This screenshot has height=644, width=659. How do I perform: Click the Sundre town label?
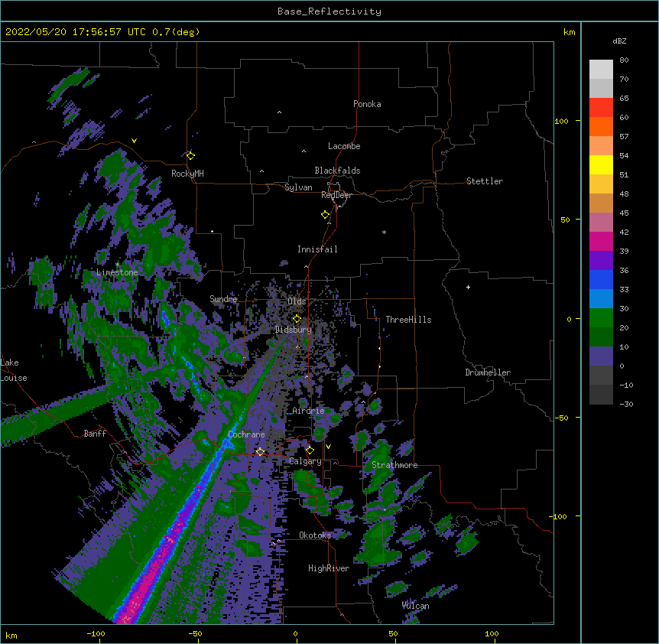[223, 299]
